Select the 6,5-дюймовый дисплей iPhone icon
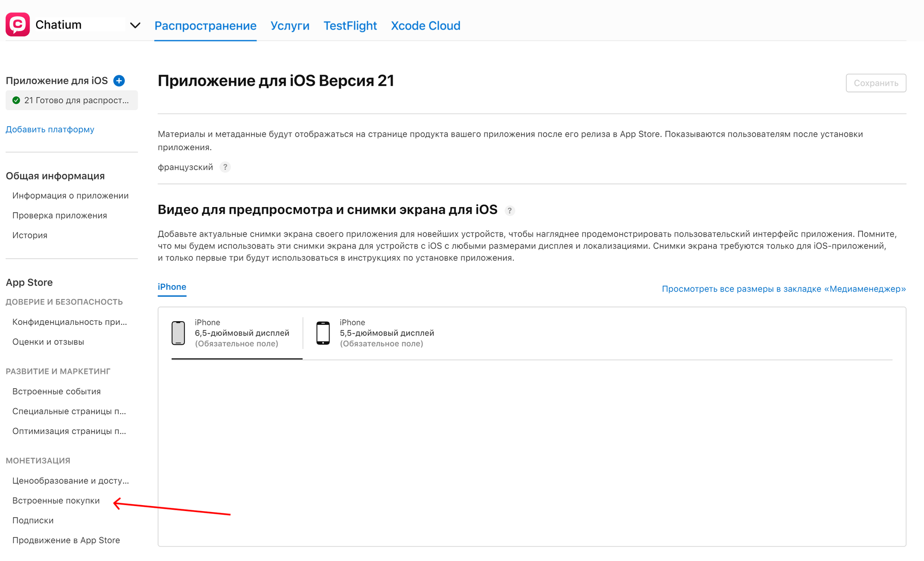 click(178, 333)
